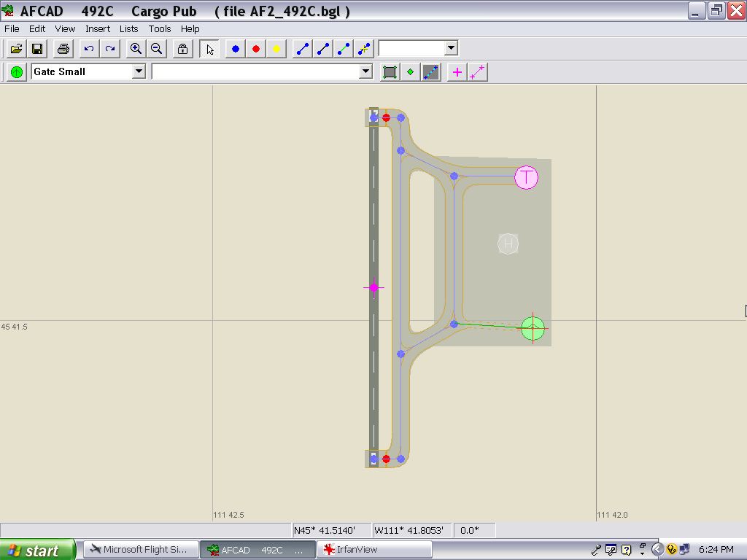Undo the last edit via toolbar

[x=89, y=49]
